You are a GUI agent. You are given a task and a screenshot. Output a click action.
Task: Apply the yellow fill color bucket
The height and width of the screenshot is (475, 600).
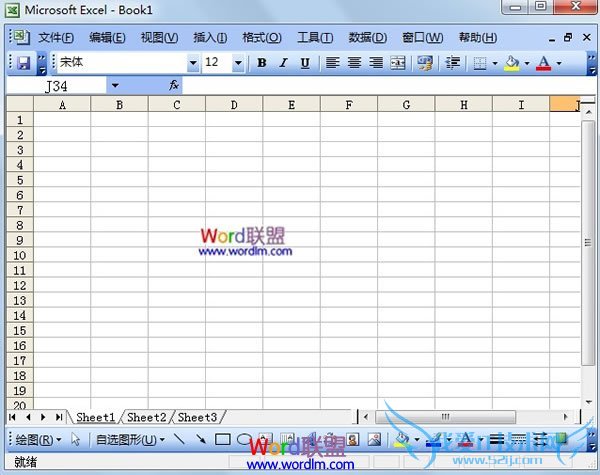512,63
